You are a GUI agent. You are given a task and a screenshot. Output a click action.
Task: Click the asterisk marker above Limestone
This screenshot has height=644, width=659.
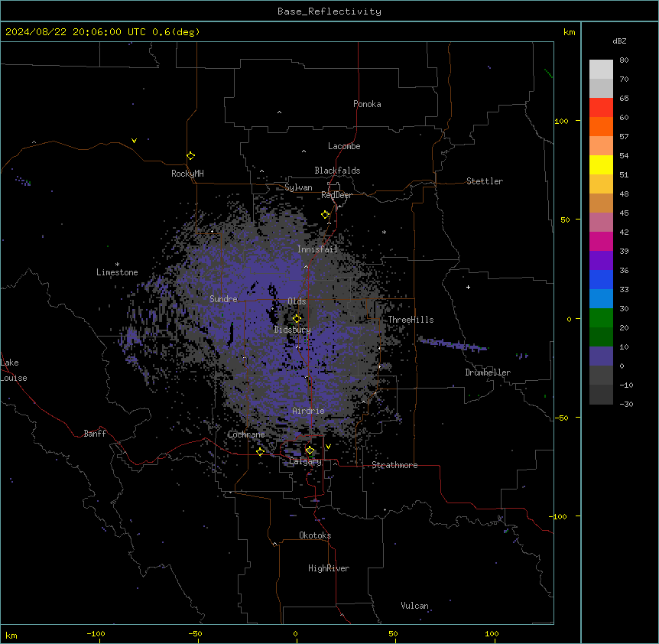pos(117,265)
